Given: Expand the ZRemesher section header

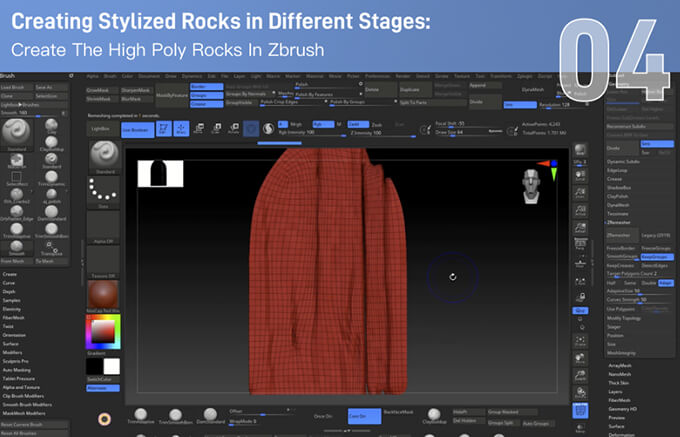Looking at the screenshot, I should tap(618, 222).
